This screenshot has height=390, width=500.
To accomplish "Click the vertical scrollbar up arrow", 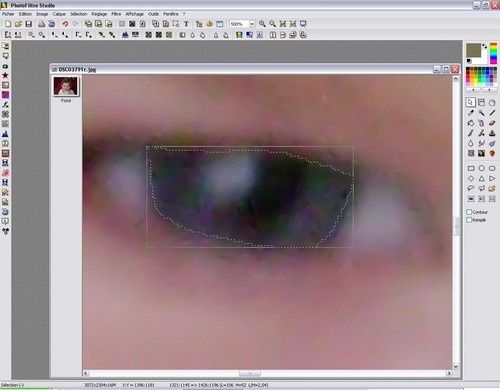I will pyautogui.click(x=456, y=78).
